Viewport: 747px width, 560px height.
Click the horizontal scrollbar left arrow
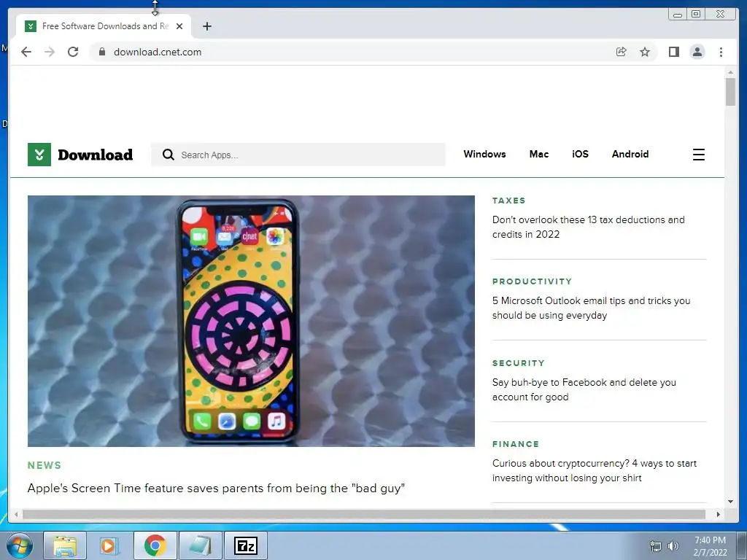pos(16,514)
